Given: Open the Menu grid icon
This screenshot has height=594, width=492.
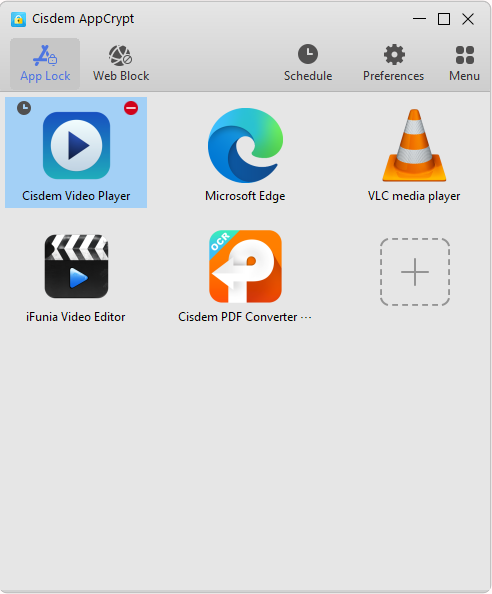Looking at the screenshot, I should (465, 55).
